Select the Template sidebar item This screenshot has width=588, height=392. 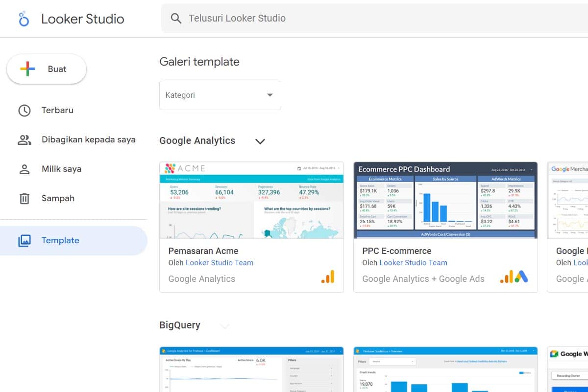point(73,240)
